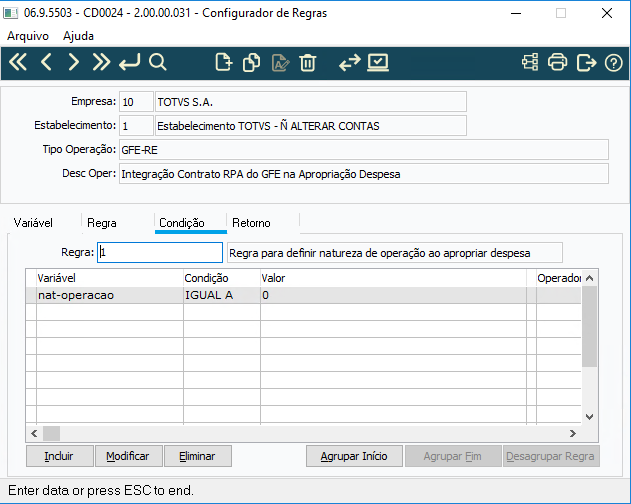Click the Incluir button
Image resolution: width=631 pixels, height=504 pixels.
[x=60, y=456]
